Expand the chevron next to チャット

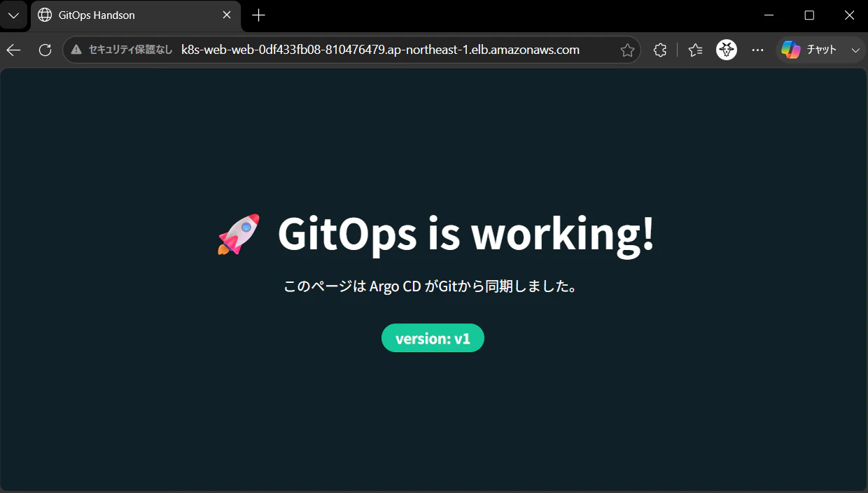point(855,50)
